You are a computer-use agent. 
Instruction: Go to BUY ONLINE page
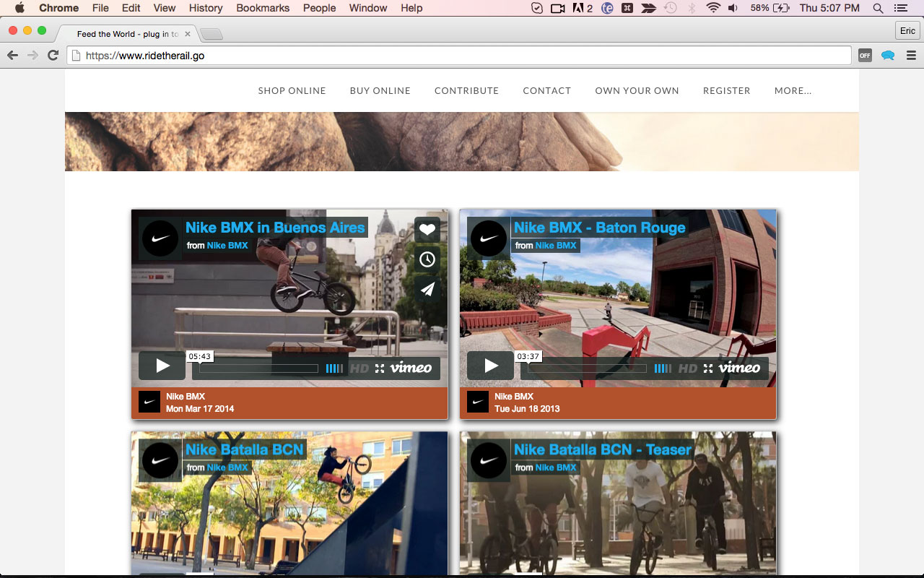point(380,90)
